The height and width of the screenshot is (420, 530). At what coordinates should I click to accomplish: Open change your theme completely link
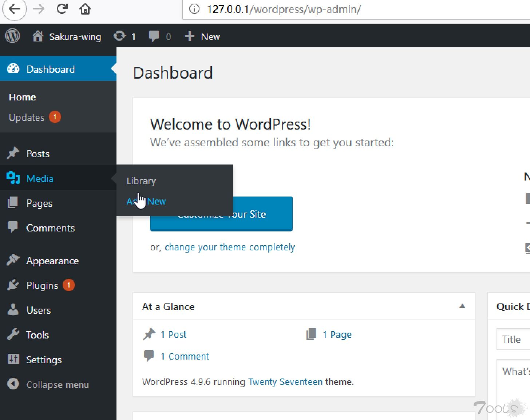click(x=230, y=247)
